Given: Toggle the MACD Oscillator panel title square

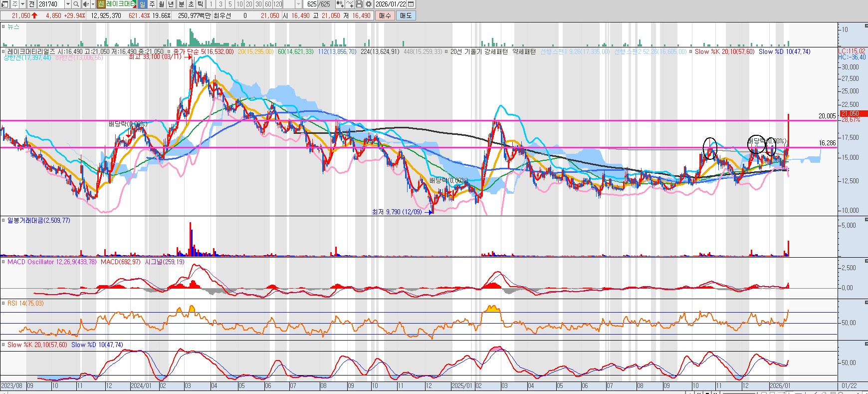Looking at the screenshot, I should click(3, 262).
